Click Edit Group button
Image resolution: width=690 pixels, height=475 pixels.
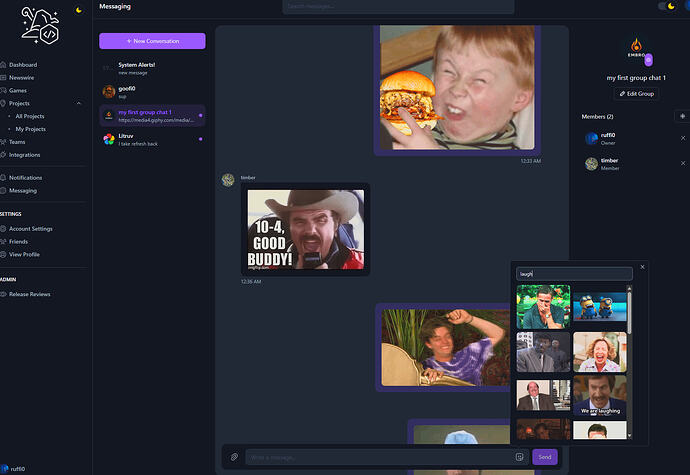point(636,94)
